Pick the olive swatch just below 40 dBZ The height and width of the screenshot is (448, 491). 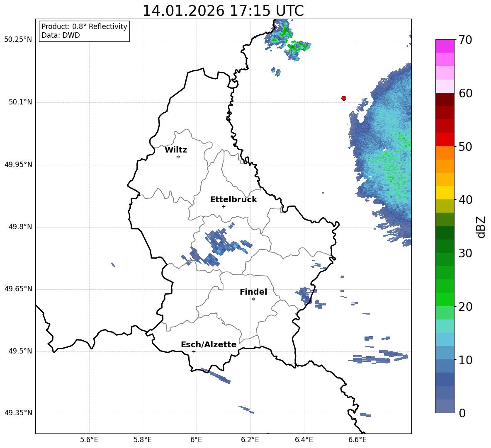445,206
